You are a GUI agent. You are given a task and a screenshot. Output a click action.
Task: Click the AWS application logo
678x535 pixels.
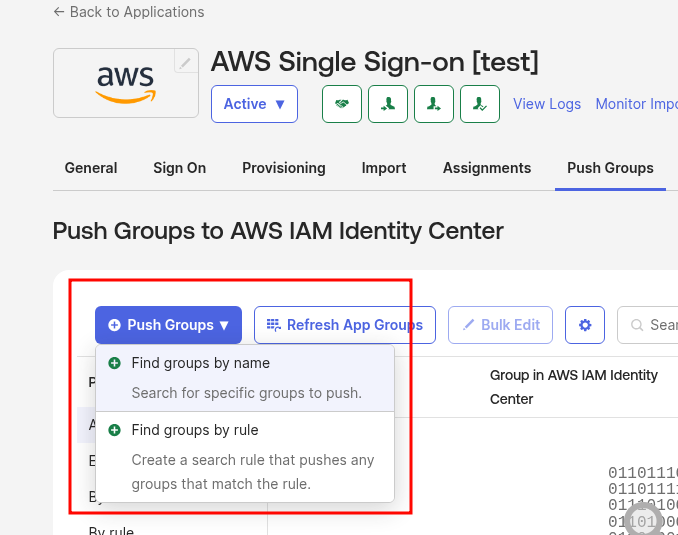(x=125, y=84)
